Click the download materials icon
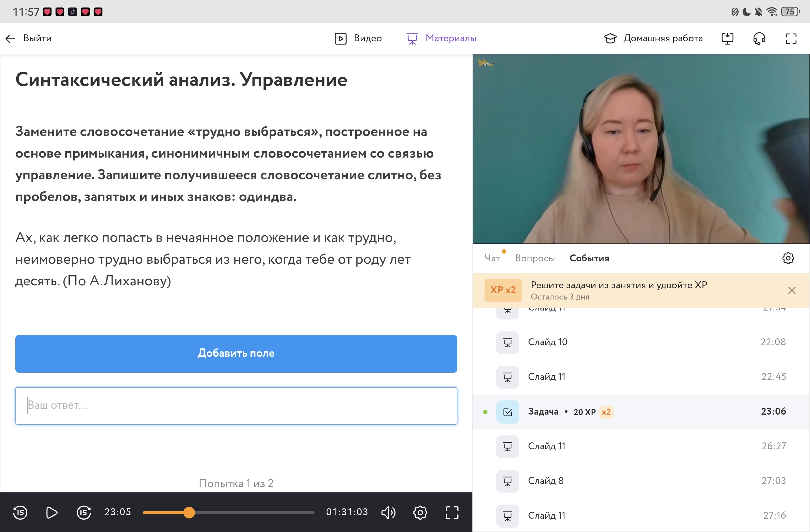 pyautogui.click(x=727, y=38)
